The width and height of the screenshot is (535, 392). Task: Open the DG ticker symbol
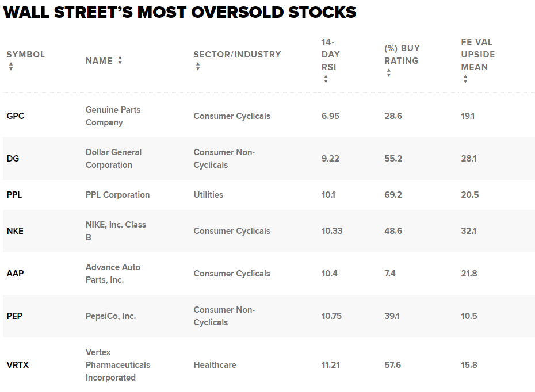13,159
